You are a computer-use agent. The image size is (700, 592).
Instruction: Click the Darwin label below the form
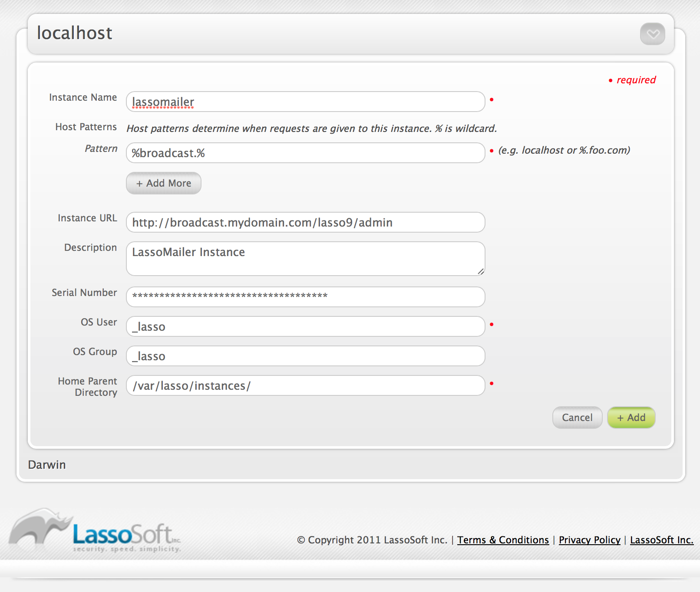pos(47,465)
